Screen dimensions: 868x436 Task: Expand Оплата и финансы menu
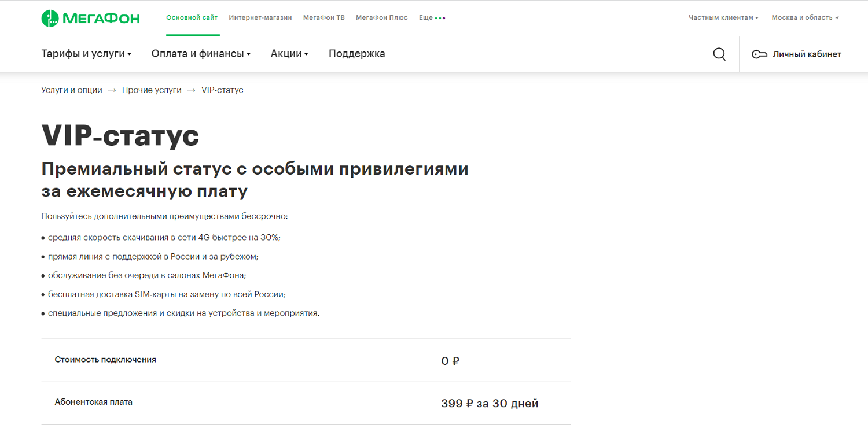[x=201, y=54]
